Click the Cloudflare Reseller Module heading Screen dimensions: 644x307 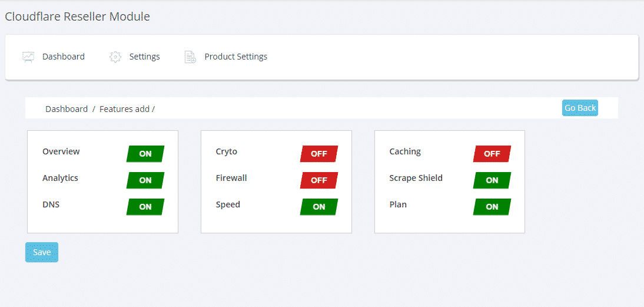tap(77, 16)
